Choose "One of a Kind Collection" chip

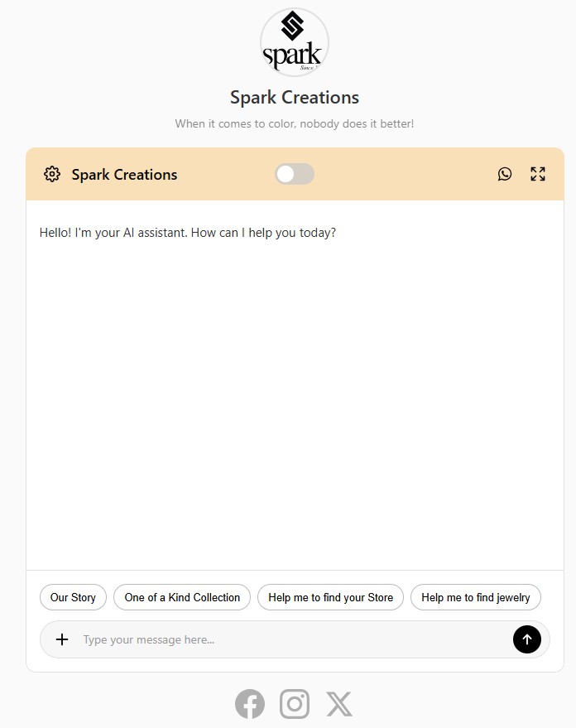pos(182,597)
